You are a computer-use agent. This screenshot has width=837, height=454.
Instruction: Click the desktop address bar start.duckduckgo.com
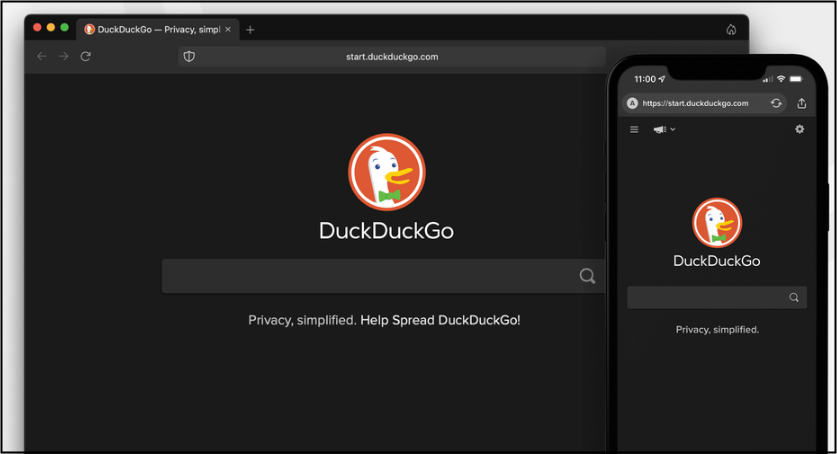pos(392,57)
